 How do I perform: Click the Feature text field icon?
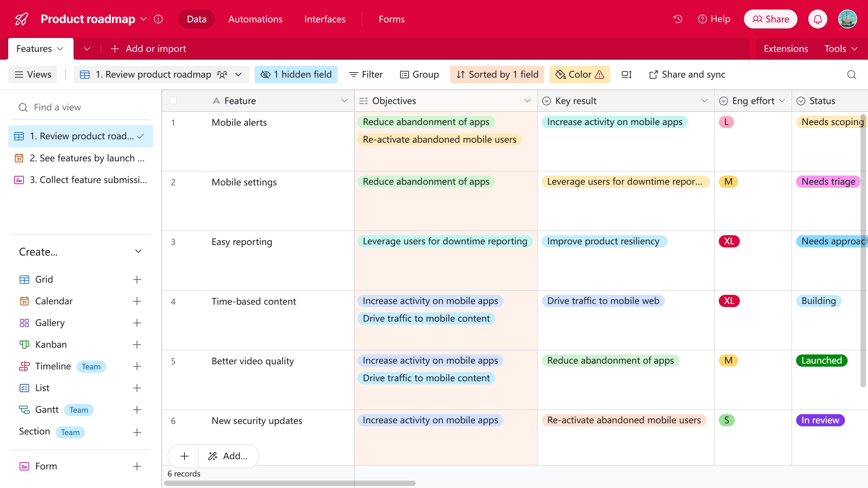(216, 101)
